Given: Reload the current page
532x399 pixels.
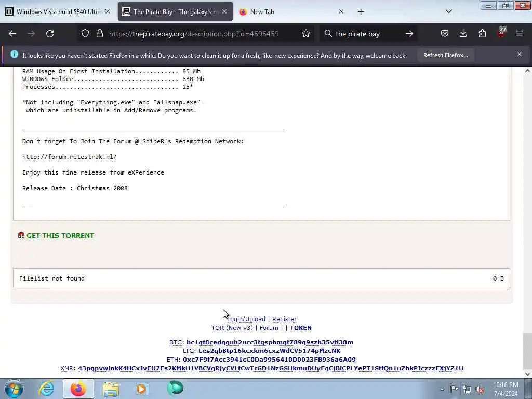Looking at the screenshot, I should (50, 34).
